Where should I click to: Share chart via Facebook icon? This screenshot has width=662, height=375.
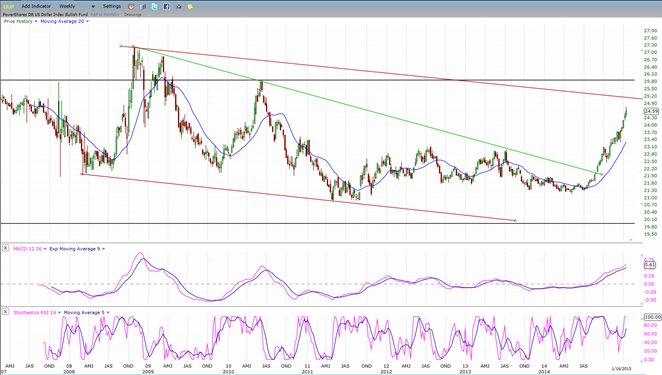[166, 7]
